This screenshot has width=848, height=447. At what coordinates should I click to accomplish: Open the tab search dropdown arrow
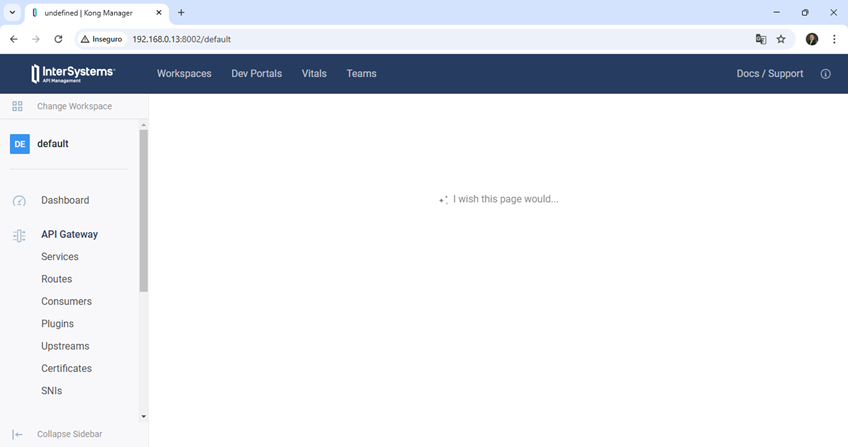point(12,12)
